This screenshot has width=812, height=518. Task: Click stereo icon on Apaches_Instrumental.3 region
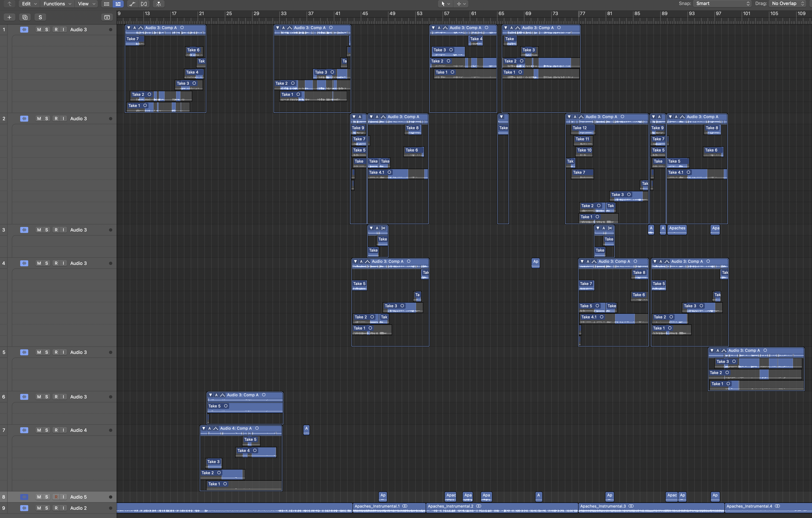point(631,506)
